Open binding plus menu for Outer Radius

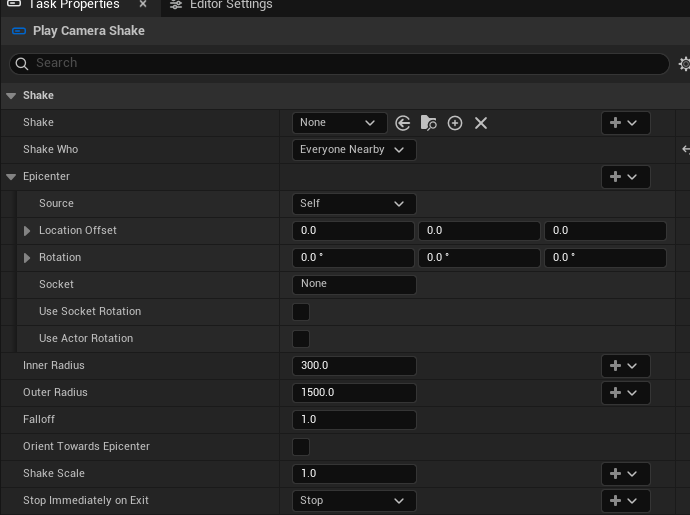[x=625, y=393]
